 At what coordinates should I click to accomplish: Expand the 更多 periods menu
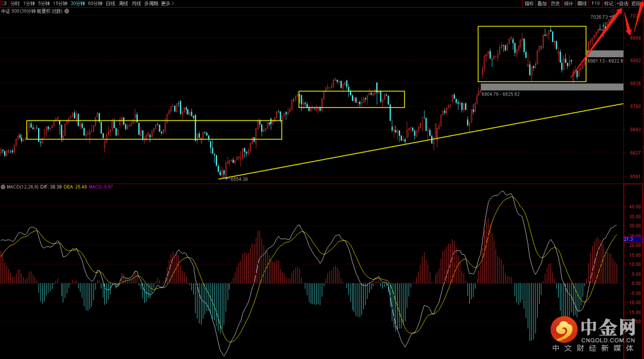pyautogui.click(x=166, y=4)
